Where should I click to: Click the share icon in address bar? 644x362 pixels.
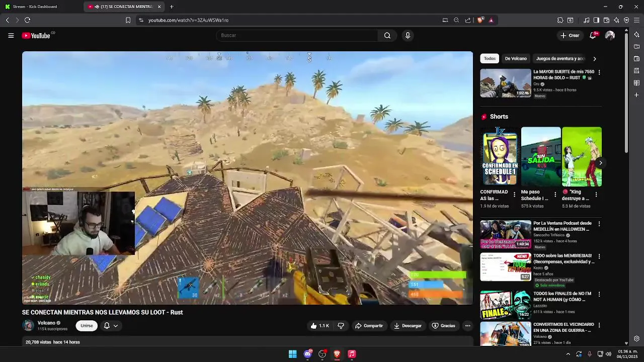click(468, 20)
